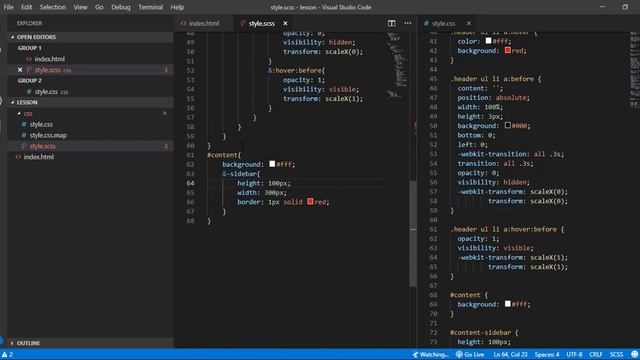Collapse the LESSON folder section
Screen dimensions: 640x360
tap(90, 102)
